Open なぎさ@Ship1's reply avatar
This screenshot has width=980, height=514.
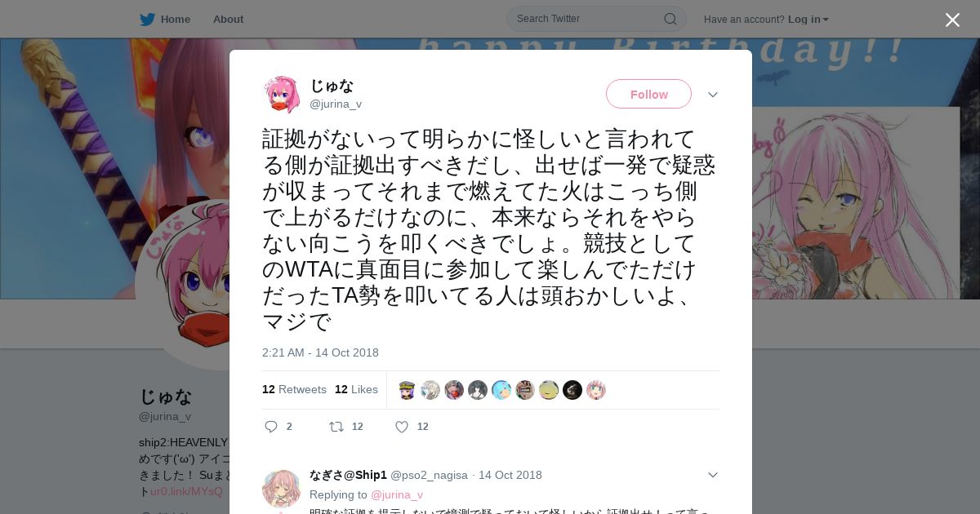pos(282,489)
